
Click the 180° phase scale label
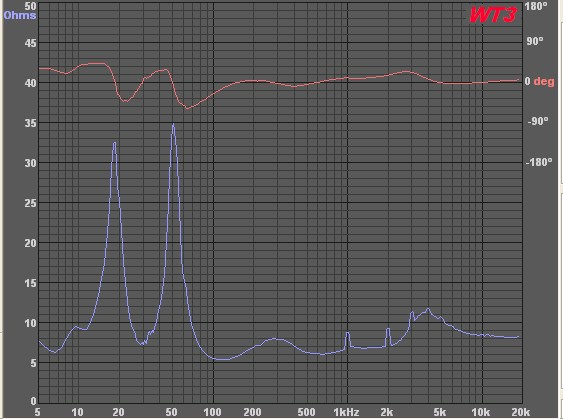click(x=536, y=6)
